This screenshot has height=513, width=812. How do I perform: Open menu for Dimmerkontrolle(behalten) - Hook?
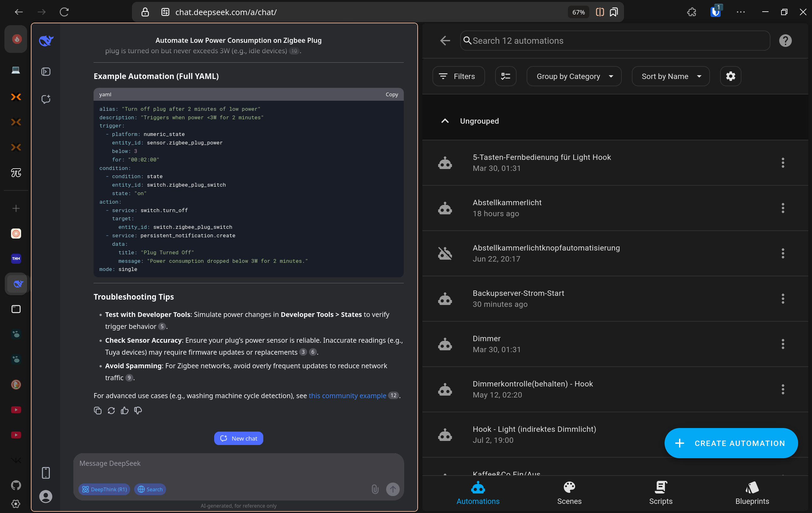point(783,389)
